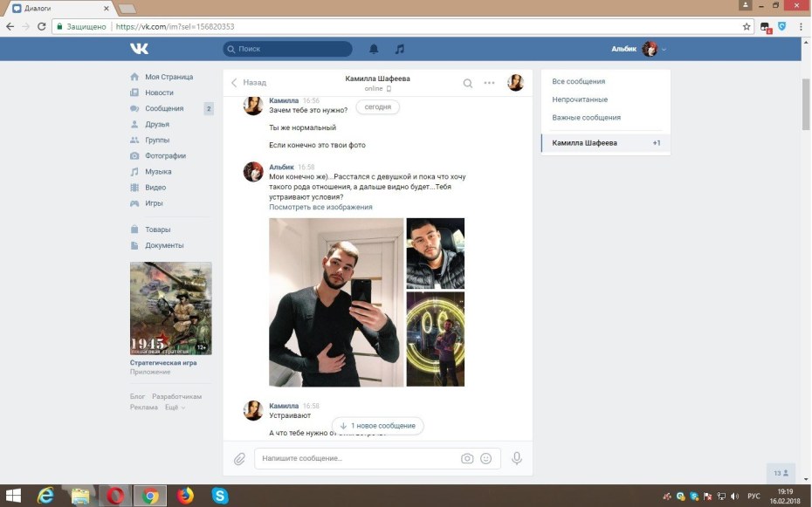
Task: Click the search magnifier in chat header
Action: (x=468, y=83)
